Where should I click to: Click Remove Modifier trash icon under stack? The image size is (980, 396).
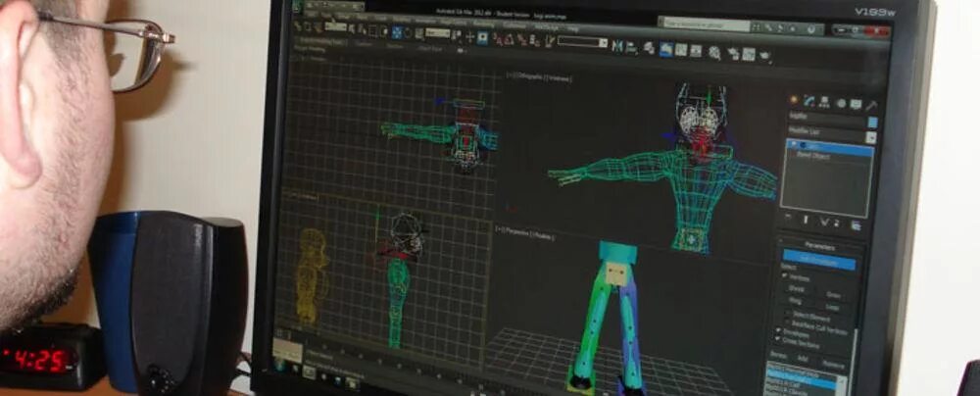(837, 224)
